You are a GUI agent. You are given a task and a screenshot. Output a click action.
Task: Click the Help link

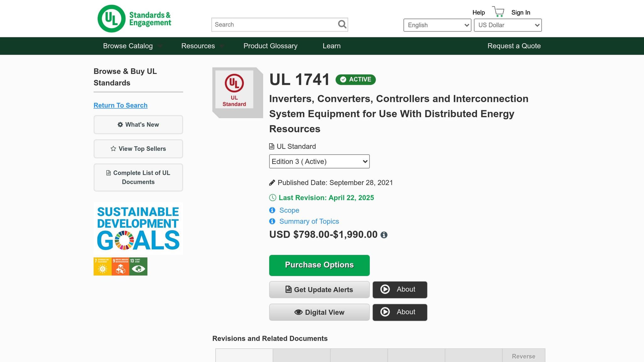coord(479,13)
